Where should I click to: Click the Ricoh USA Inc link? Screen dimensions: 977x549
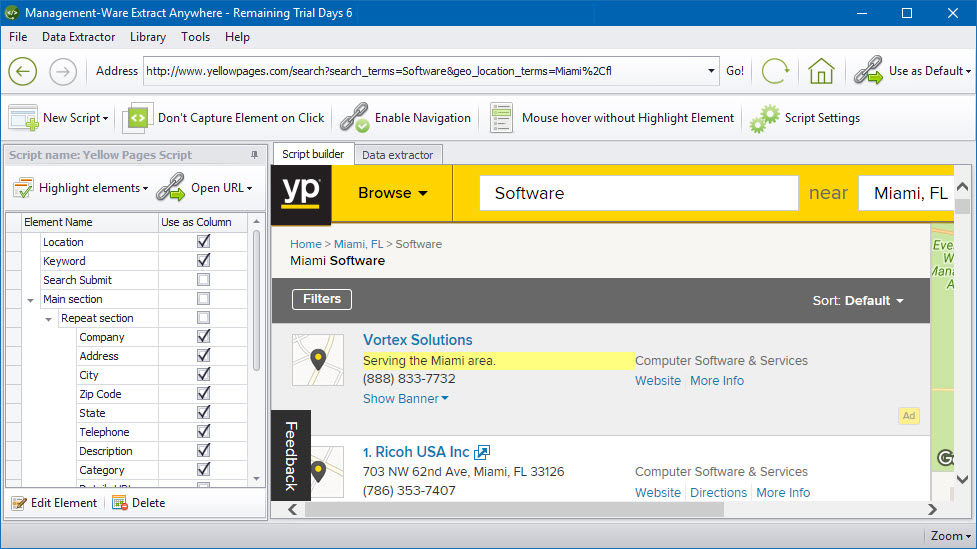click(422, 452)
